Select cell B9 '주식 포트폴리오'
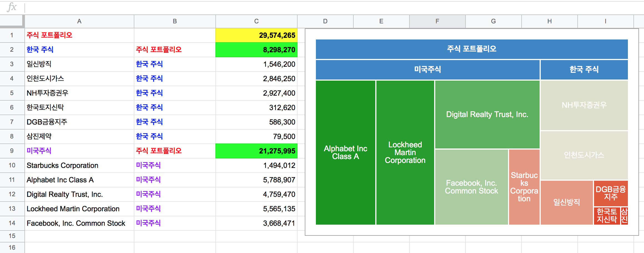The height and width of the screenshot is (253, 644). [175, 151]
